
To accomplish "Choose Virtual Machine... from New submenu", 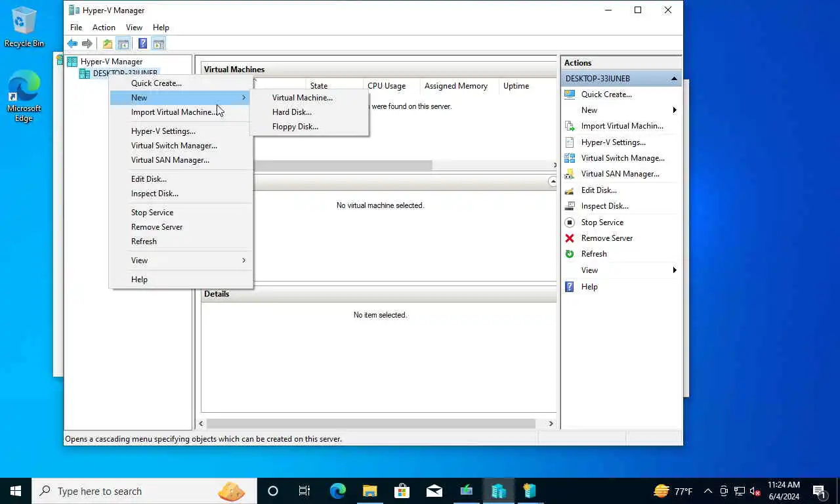I will 309,98.
